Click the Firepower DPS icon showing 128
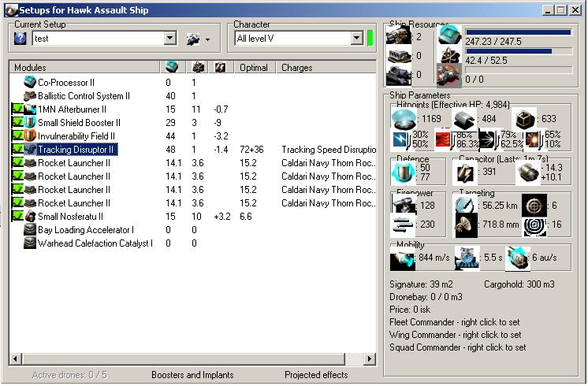This screenshot has height=386, width=588. point(404,205)
